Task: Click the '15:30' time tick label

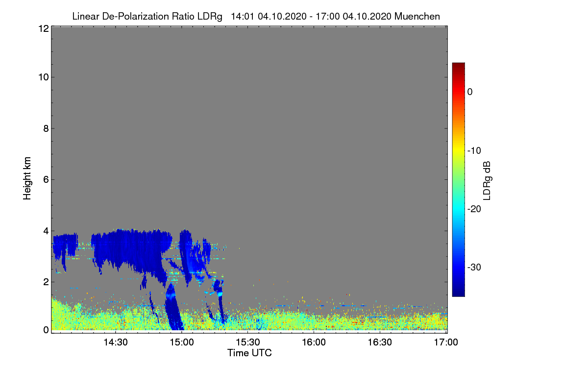Action: click(248, 343)
